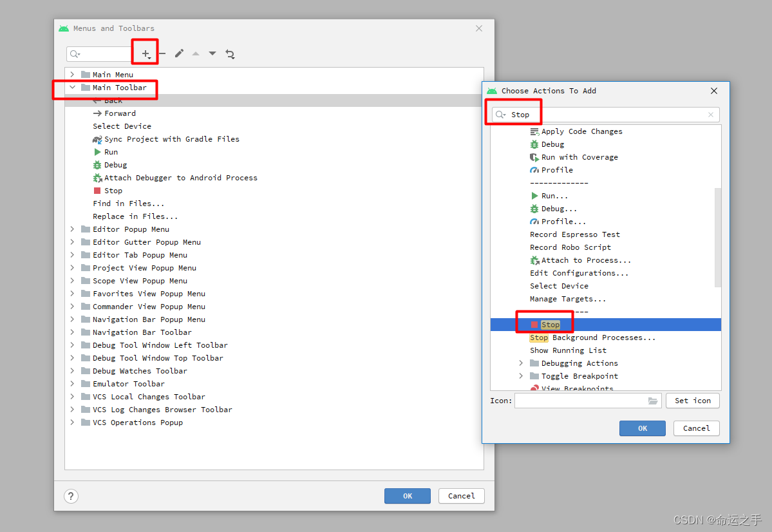Select the Forward arrow item in Main Toolbar
Image resolution: width=772 pixels, height=532 pixels.
point(114,113)
